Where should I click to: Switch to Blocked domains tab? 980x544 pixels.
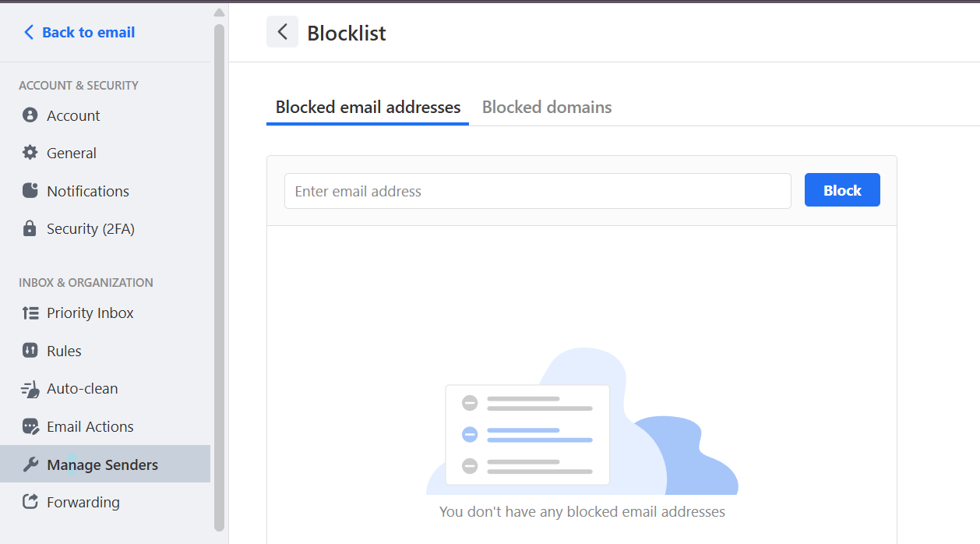547,108
